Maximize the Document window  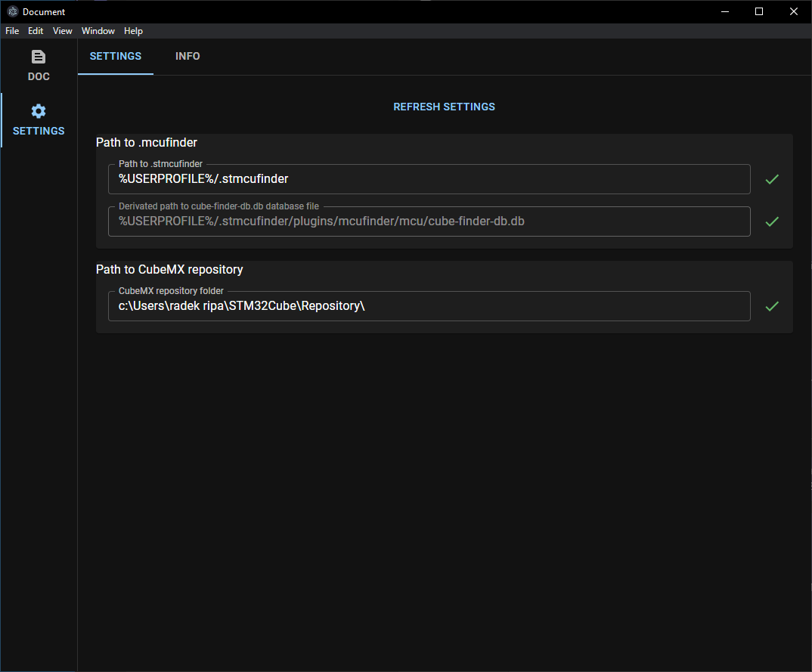(x=759, y=11)
